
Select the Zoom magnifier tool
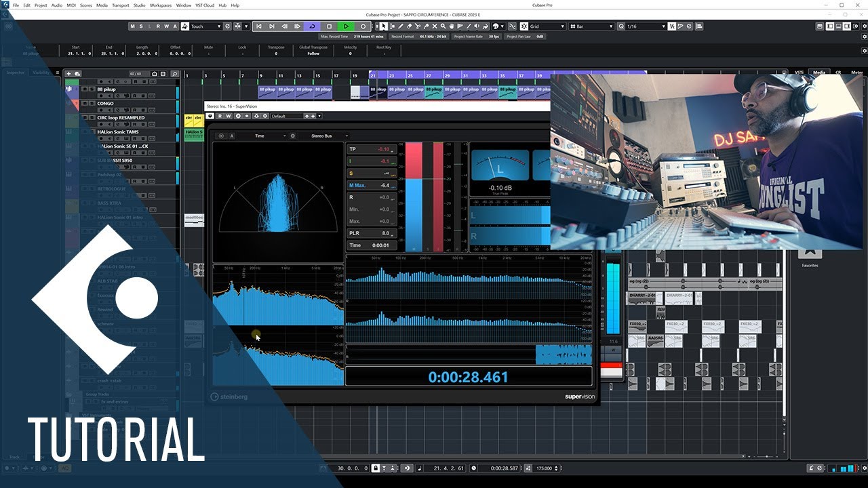pyautogui.click(x=443, y=26)
